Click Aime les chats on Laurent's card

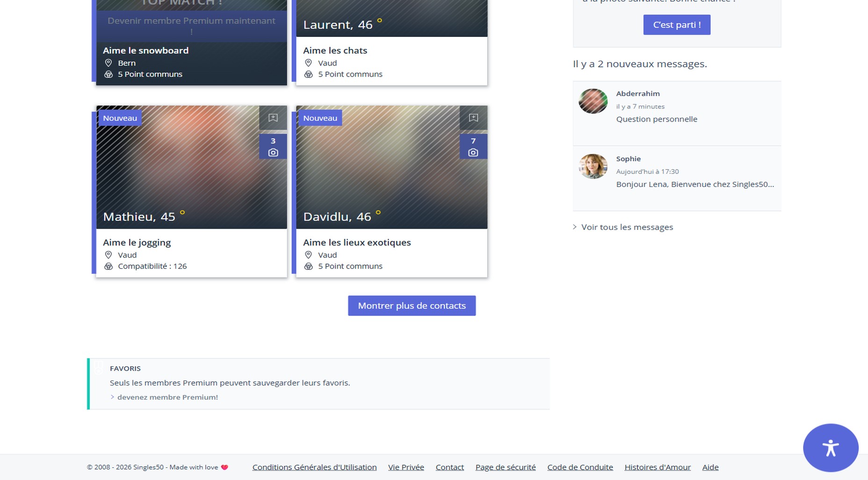click(x=335, y=50)
